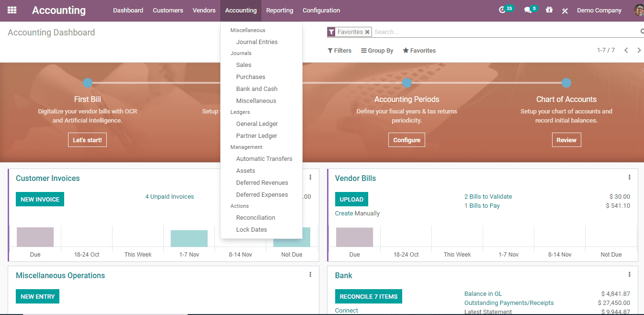Click the gift icon in top bar
This screenshot has width=644, height=315.
tap(549, 10)
